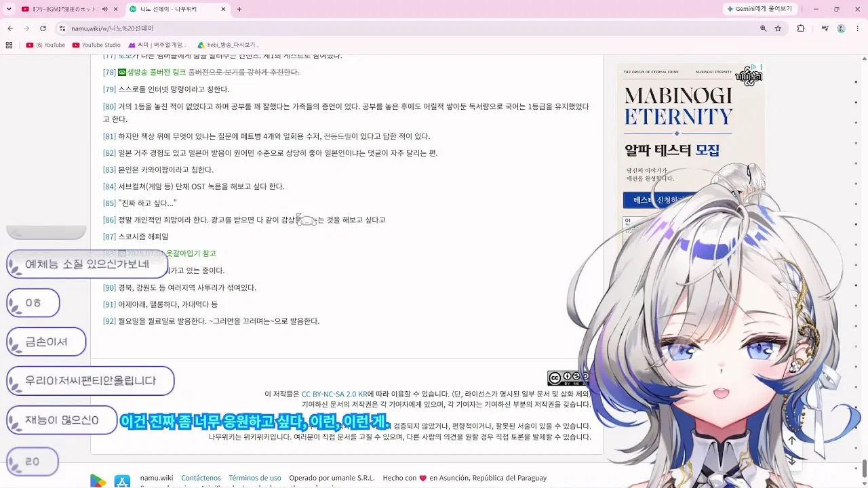The height and width of the screenshot is (488, 868).
Task: Jump to footnote [86] reference
Action: coord(109,220)
